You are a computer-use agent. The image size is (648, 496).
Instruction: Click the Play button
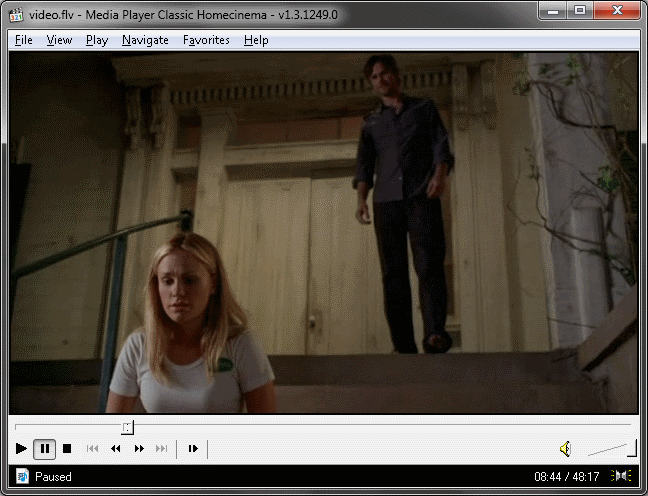pos(21,448)
